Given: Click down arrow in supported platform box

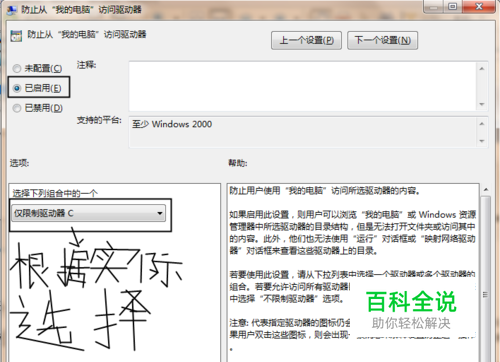Looking at the screenshot, I should [482, 141].
